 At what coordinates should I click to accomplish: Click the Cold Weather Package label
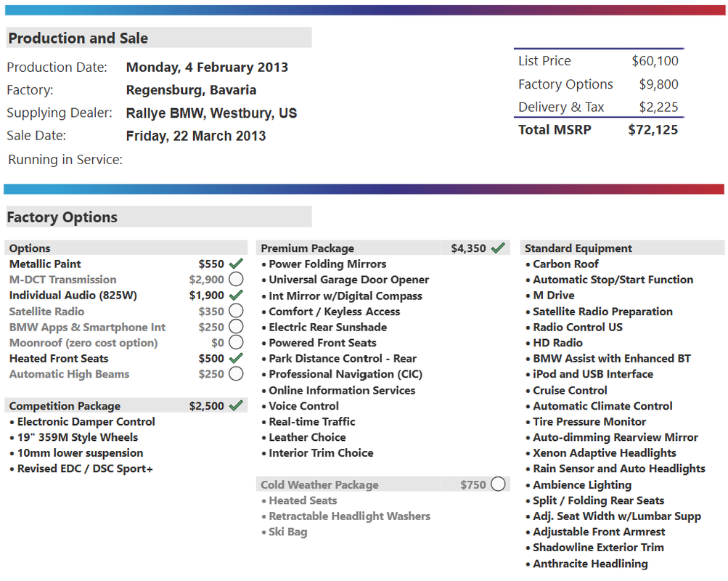pyautogui.click(x=319, y=484)
